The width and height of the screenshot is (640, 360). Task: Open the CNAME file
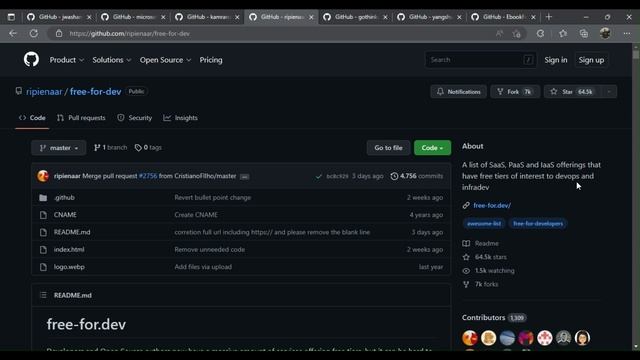65,215
